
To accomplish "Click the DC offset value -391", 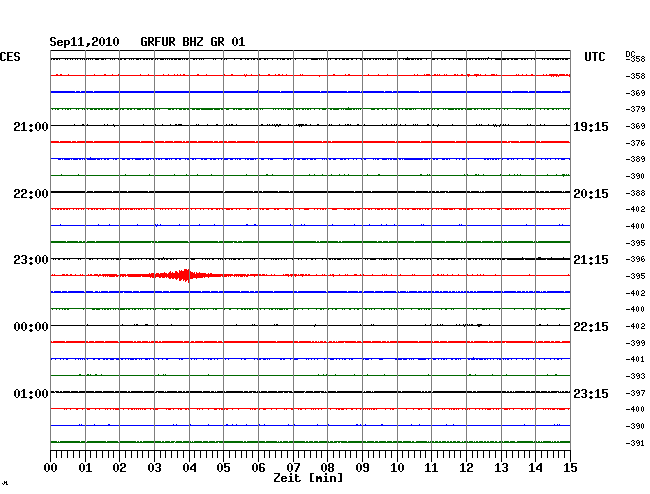I will pos(635,443).
